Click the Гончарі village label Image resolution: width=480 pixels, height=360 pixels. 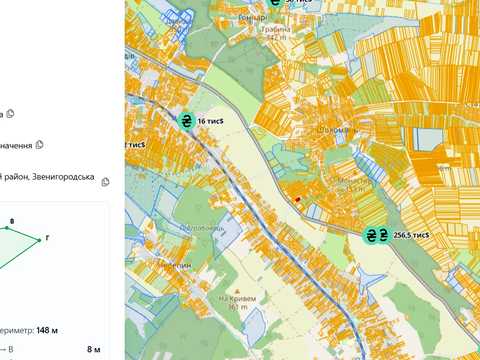click(x=253, y=17)
